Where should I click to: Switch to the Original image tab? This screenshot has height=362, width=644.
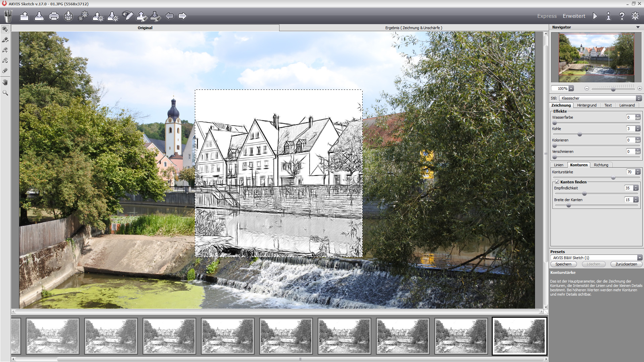145,28
